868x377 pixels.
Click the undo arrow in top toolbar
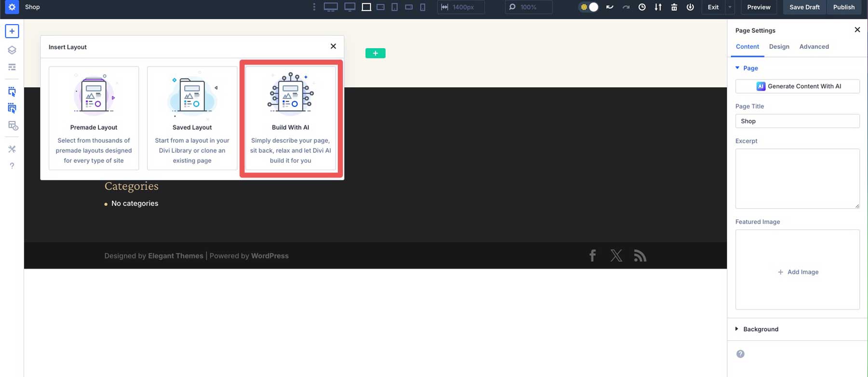pyautogui.click(x=610, y=7)
